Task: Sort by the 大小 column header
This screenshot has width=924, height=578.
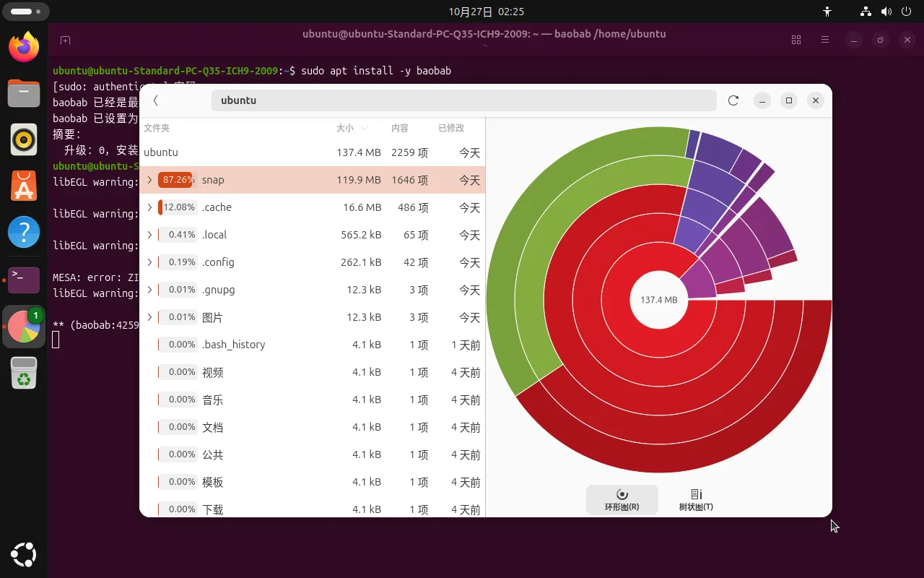Action: click(x=352, y=128)
